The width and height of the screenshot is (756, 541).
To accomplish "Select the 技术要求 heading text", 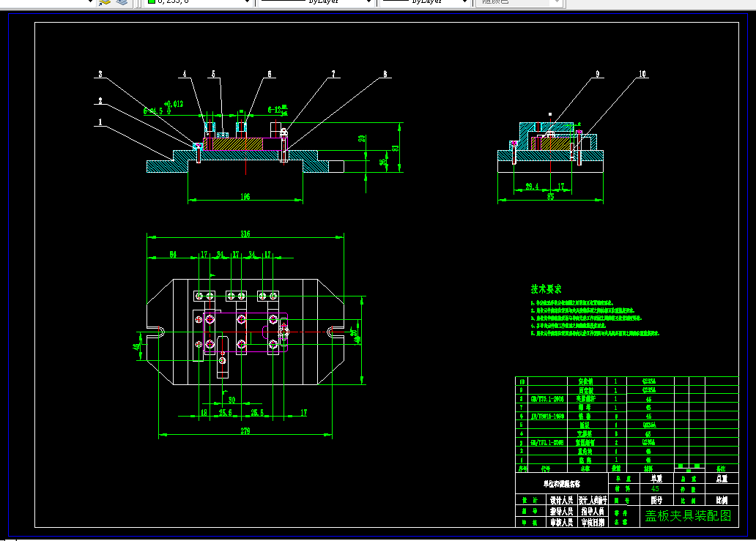I will 546,289.
